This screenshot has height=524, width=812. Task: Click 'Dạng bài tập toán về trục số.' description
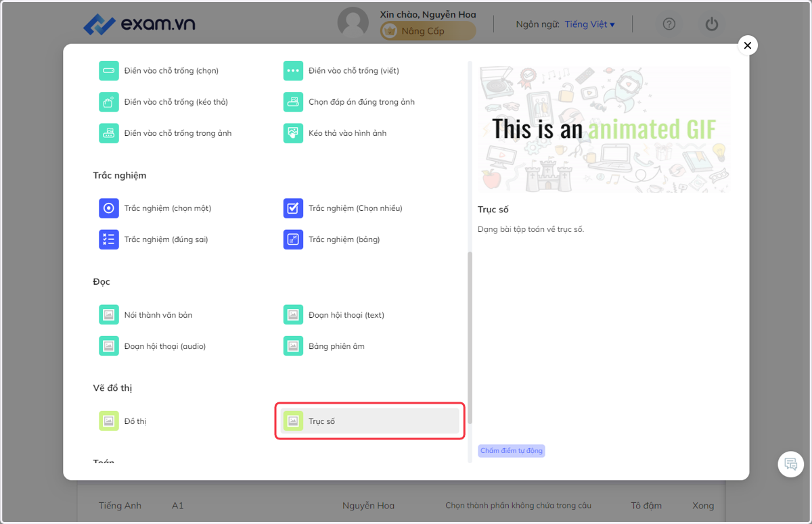531,229
